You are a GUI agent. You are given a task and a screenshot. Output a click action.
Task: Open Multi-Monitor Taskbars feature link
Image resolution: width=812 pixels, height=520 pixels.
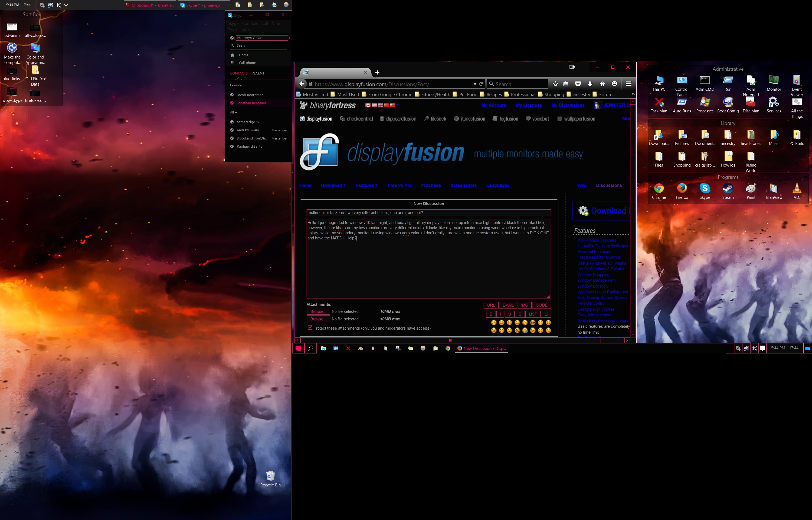[x=597, y=240]
